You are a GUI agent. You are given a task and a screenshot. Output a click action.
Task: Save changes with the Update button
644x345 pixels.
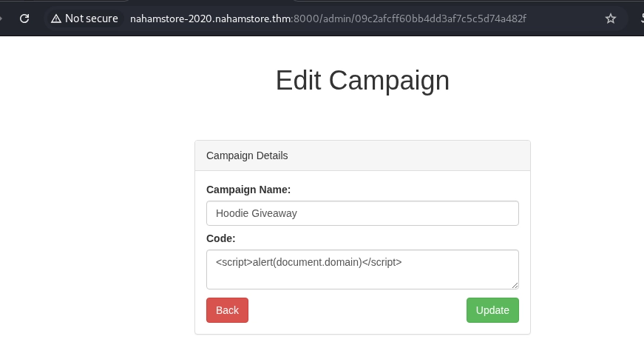[x=492, y=310]
